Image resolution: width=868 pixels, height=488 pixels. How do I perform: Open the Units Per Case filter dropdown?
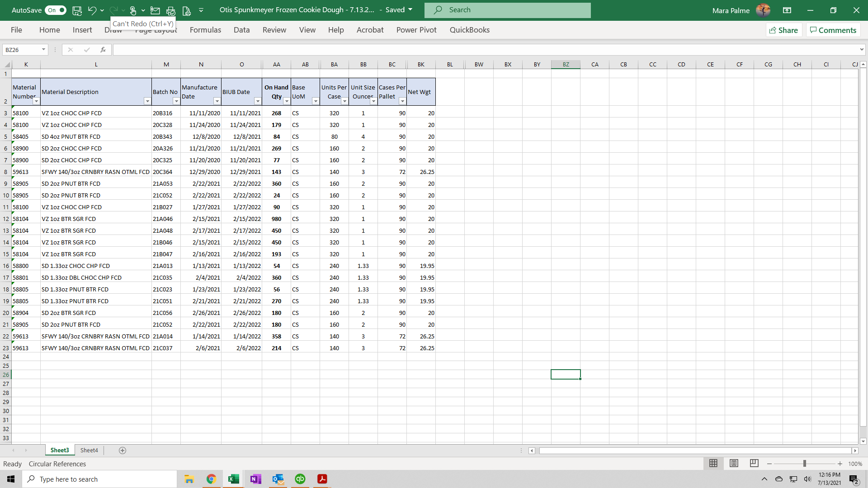(x=344, y=101)
